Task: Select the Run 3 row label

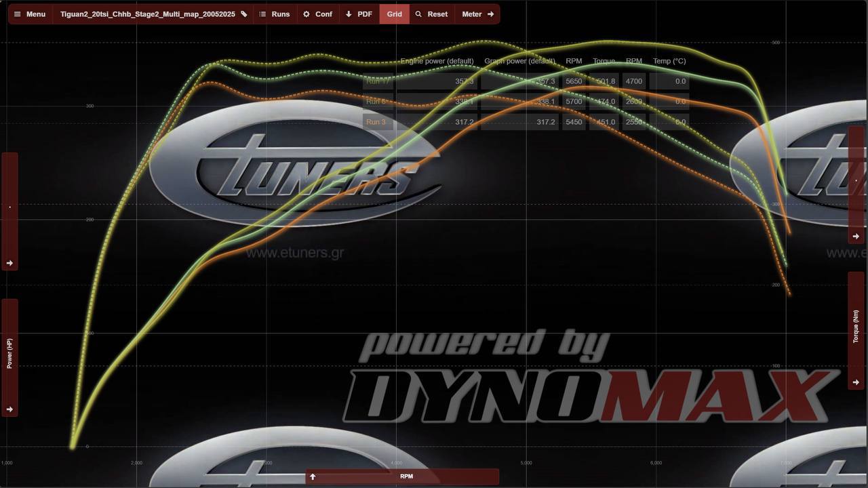Action: tap(378, 122)
